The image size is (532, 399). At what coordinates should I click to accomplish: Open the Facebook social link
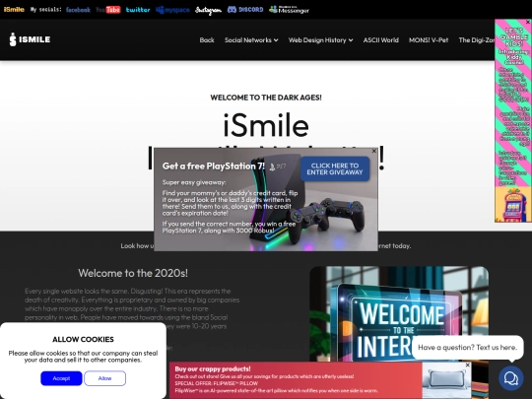tap(78, 10)
